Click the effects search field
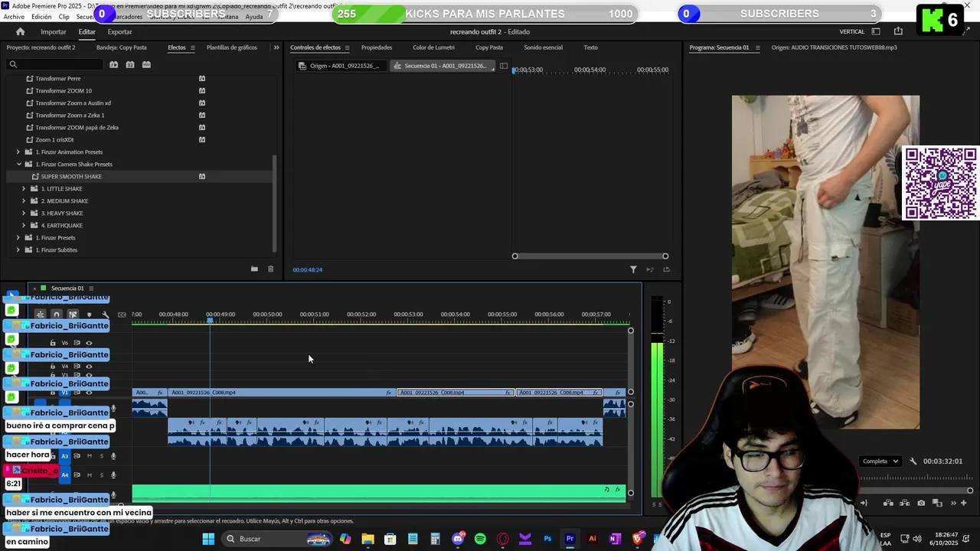980x551 pixels. coord(54,64)
